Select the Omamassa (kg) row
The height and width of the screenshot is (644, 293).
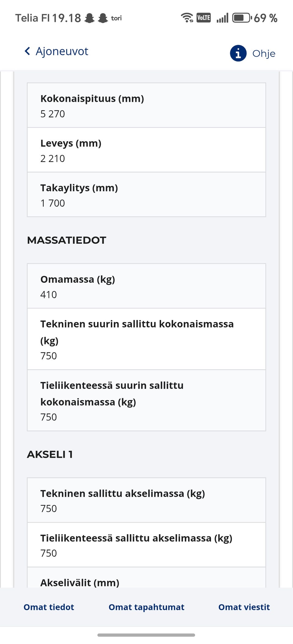click(x=146, y=286)
